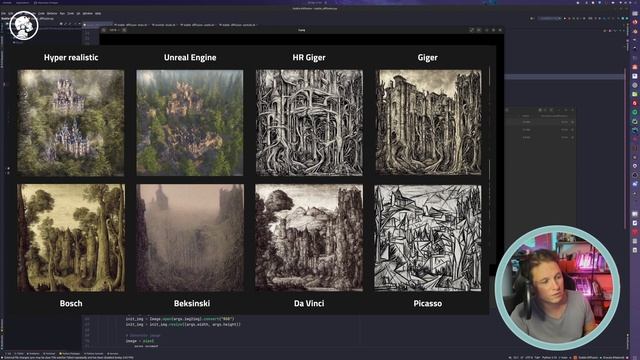Click the Python interpreter status bar entry
The height and width of the screenshot is (360, 640).
coord(549,358)
